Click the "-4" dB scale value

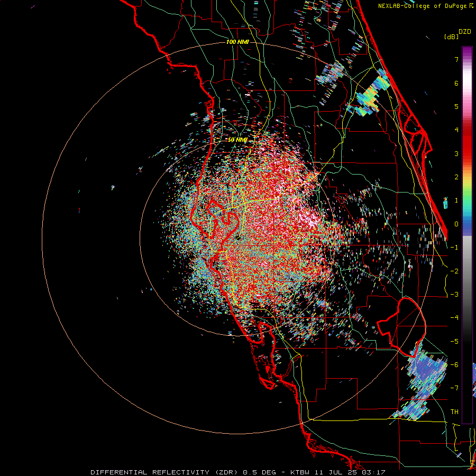pyautogui.click(x=454, y=318)
